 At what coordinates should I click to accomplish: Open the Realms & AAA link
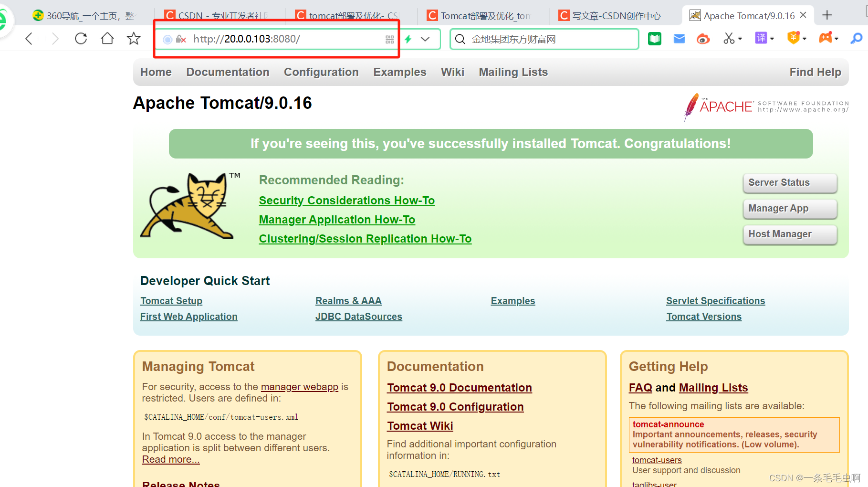tap(348, 301)
